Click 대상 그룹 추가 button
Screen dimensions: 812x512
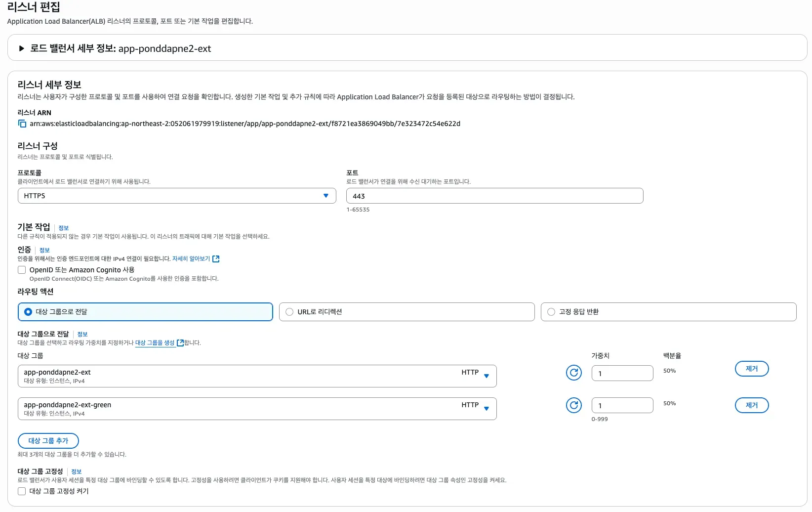(x=48, y=441)
